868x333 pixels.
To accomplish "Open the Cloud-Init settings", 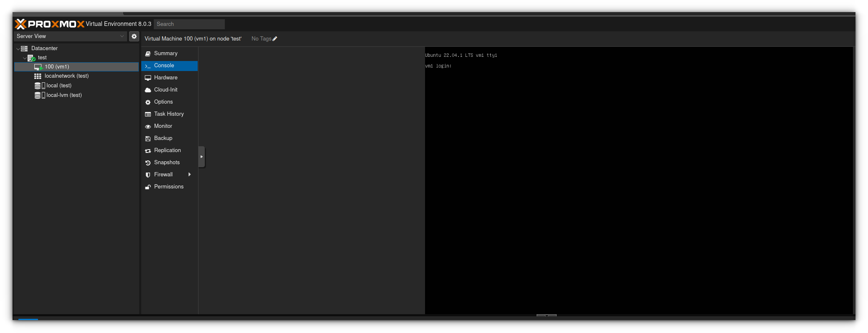I will [x=165, y=90].
